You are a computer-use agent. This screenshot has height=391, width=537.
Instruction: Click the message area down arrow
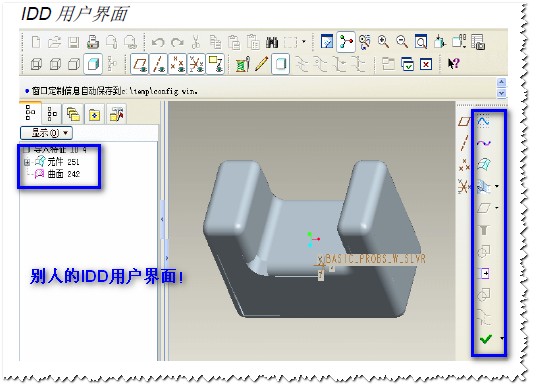coord(501,93)
